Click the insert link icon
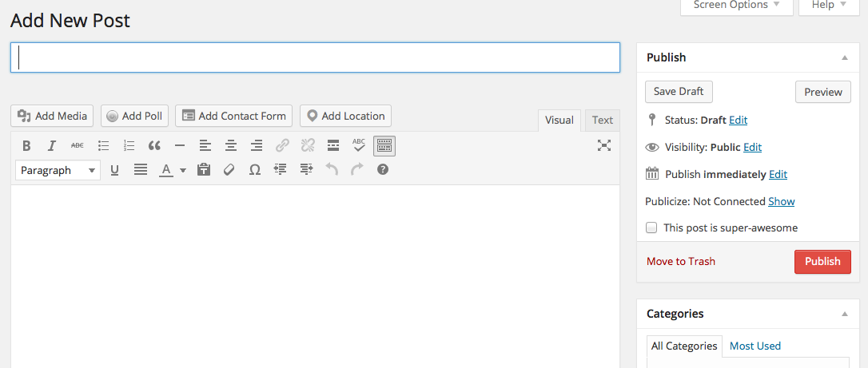This screenshot has width=868, height=368. [x=282, y=145]
